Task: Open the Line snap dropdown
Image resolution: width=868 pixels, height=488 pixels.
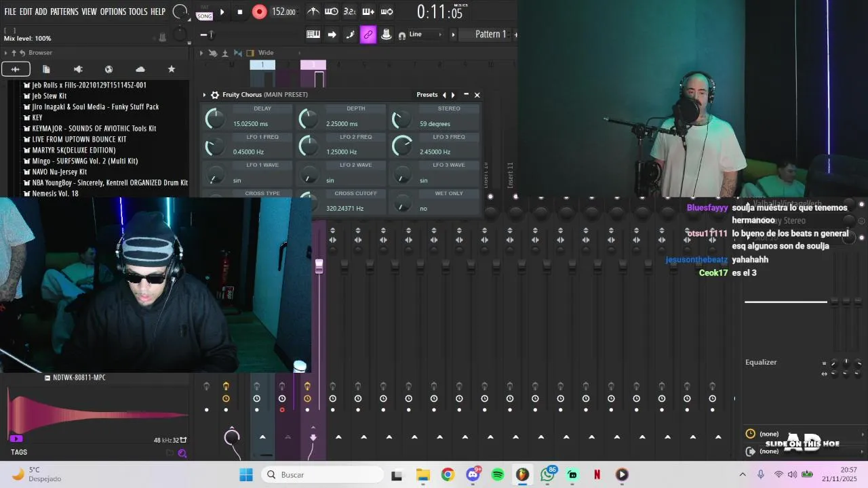Action: pyautogui.click(x=425, y=35)
